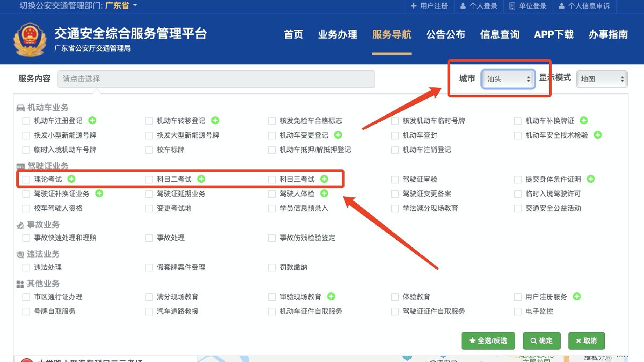Click the green plus icon beside 理论考试
Viewport: 644px width, 362px height.
(x=71, y=179)
